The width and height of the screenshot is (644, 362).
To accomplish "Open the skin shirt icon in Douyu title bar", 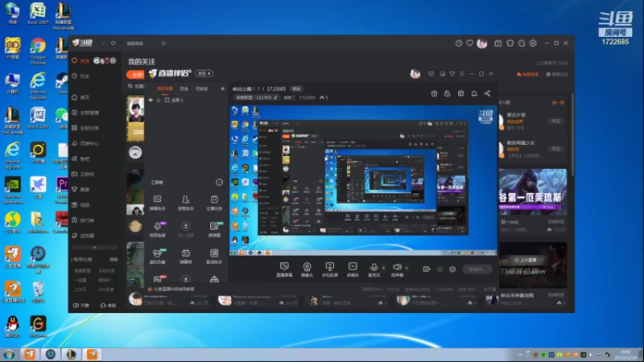I will [510, 43].
